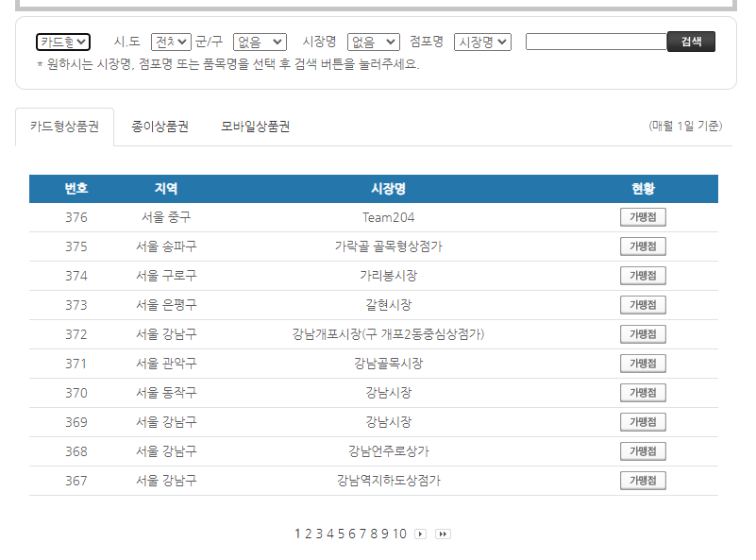Screen dimensions: 756x560
Task: Click 가맹점 button on the Team204 row
Action: tap(642, 216)
